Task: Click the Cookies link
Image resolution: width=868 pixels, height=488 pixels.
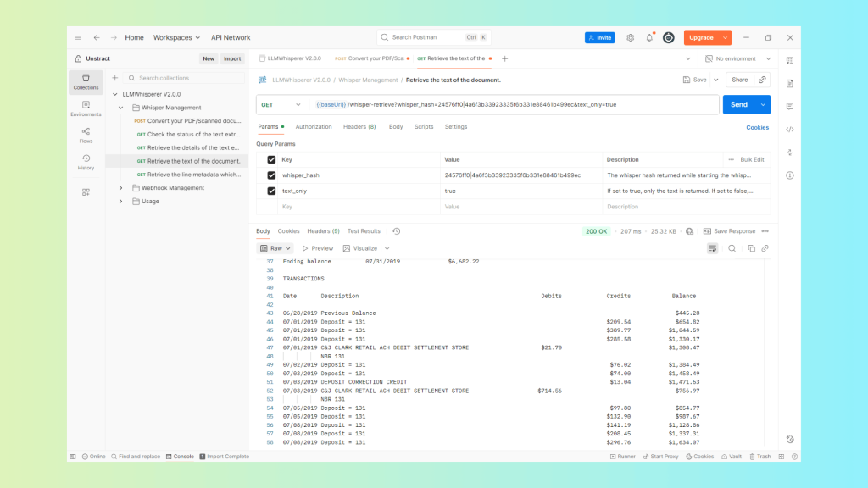Action: point(757,127)
